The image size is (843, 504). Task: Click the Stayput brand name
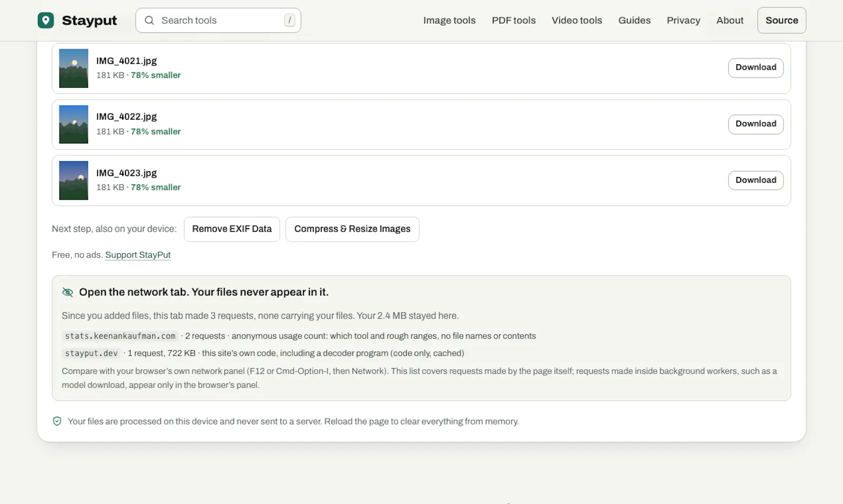90,20
